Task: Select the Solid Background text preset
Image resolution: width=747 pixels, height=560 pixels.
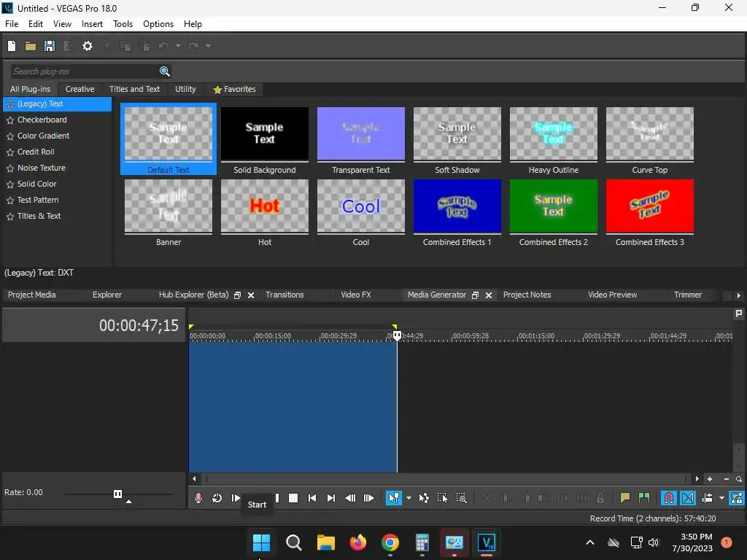Action: coord(264,141)
